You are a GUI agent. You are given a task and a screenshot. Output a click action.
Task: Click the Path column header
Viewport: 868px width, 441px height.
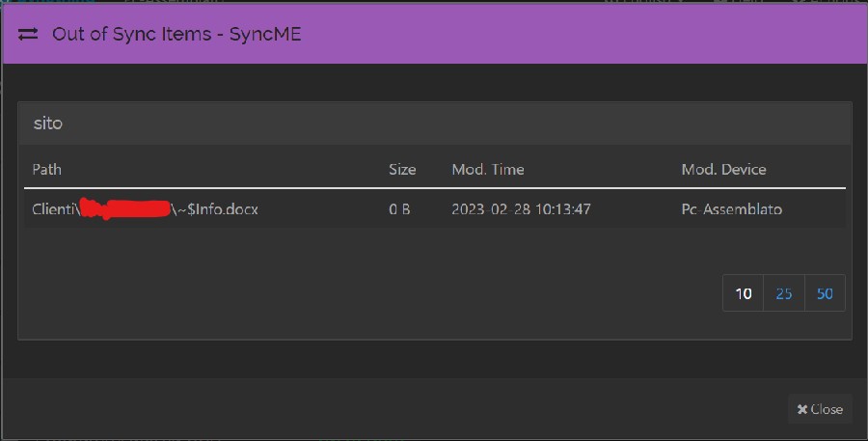(x=46, y=169)
